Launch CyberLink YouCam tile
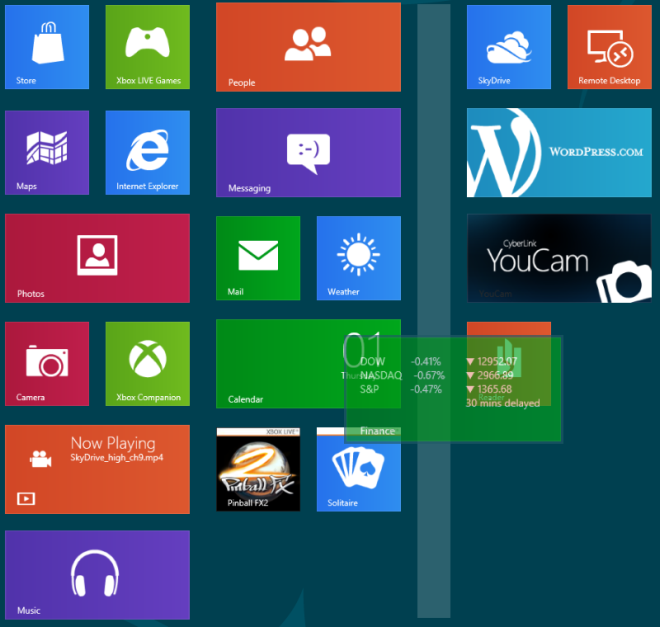 559,258
